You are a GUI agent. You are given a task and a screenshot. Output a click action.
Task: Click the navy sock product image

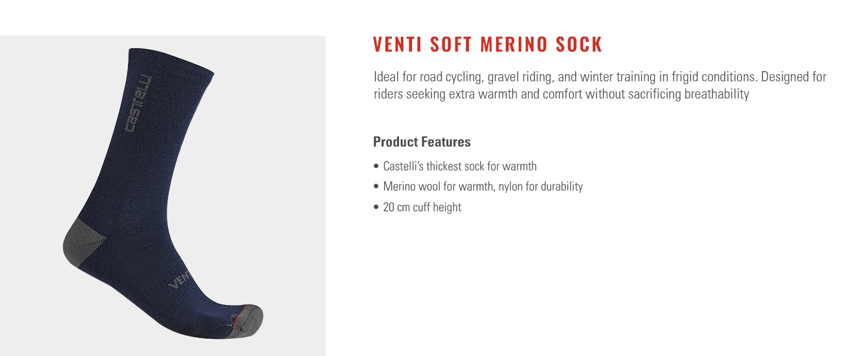click(163, 193)
